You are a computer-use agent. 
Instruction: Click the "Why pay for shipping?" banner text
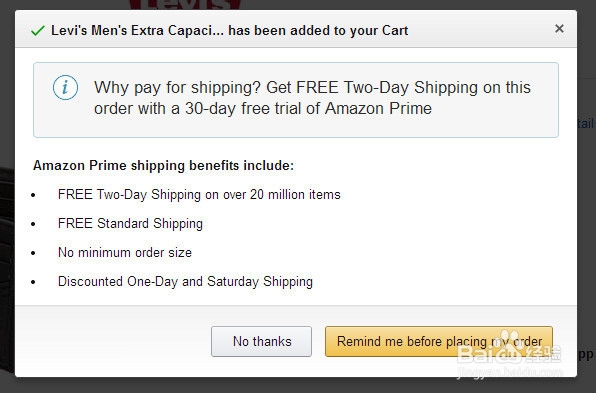177,87
